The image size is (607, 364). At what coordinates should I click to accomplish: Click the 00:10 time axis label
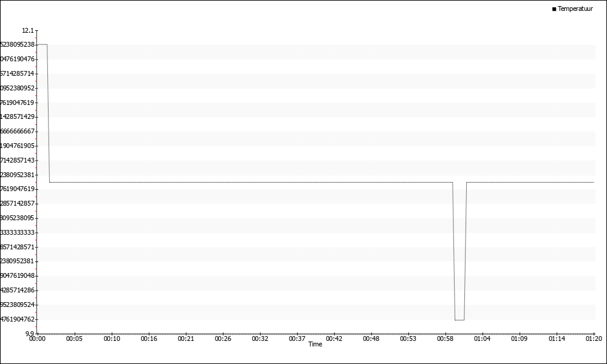(x=112, y=339)
